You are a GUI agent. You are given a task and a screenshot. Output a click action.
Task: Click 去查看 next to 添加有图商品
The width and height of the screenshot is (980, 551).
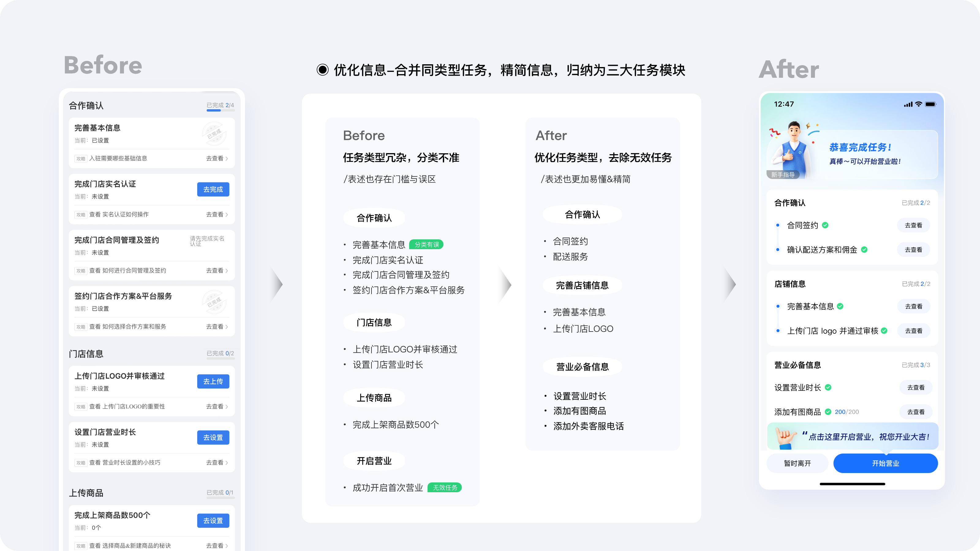coord(916,411)
